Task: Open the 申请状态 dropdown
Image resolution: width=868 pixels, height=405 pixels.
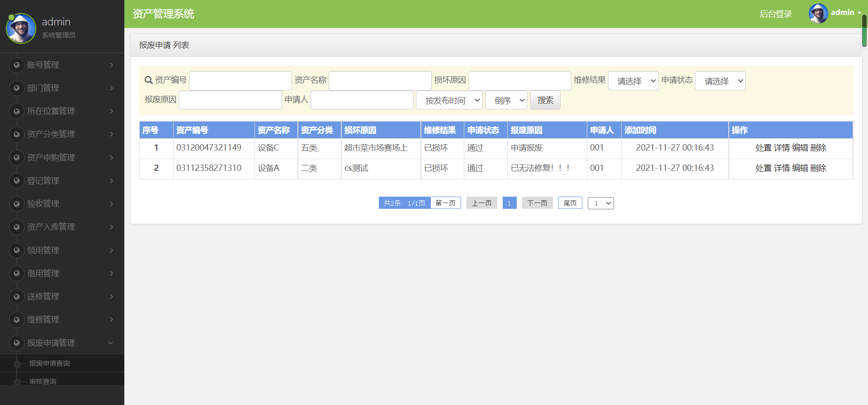Action: 720,81
